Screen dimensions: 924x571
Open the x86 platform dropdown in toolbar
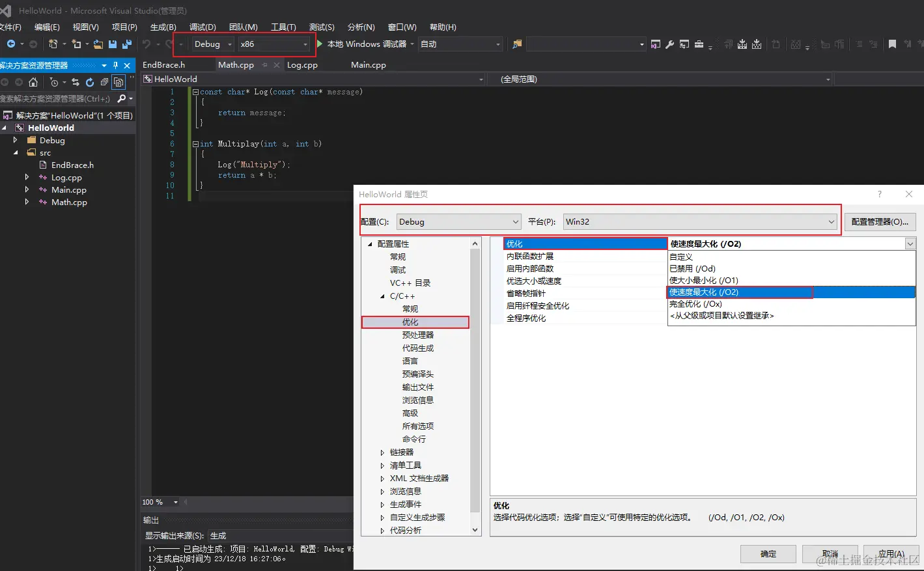pyautogui.click(x=273, y=44)
